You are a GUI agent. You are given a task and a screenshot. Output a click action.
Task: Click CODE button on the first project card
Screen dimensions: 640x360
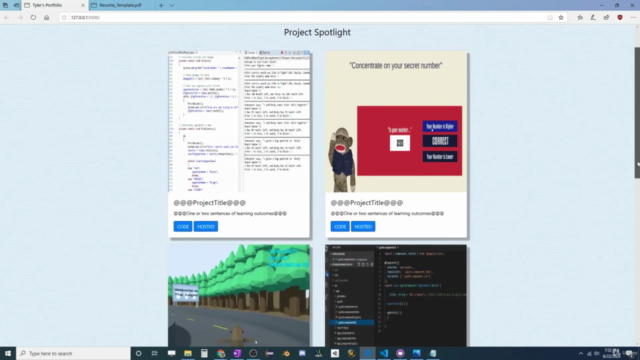coord(183,227)
